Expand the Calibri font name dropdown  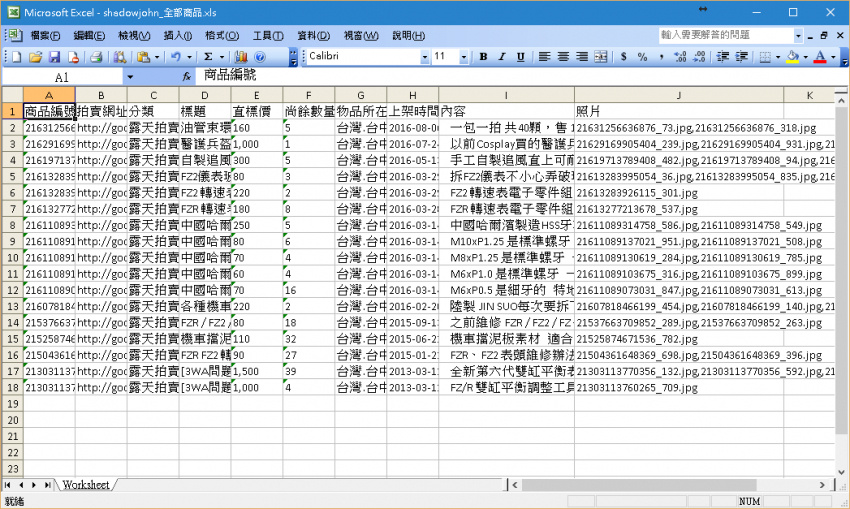click(423, 57)
